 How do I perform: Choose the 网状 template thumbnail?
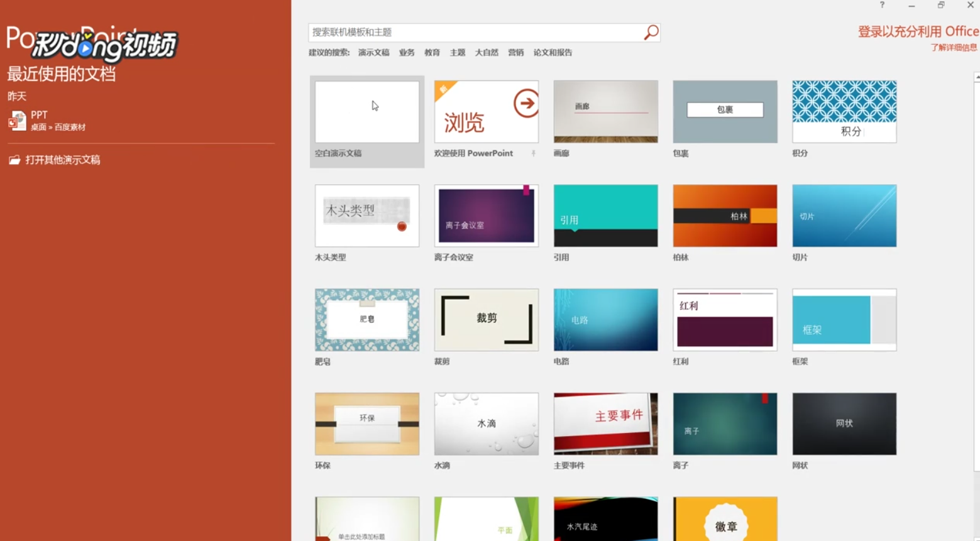click(x=844, y=424)
